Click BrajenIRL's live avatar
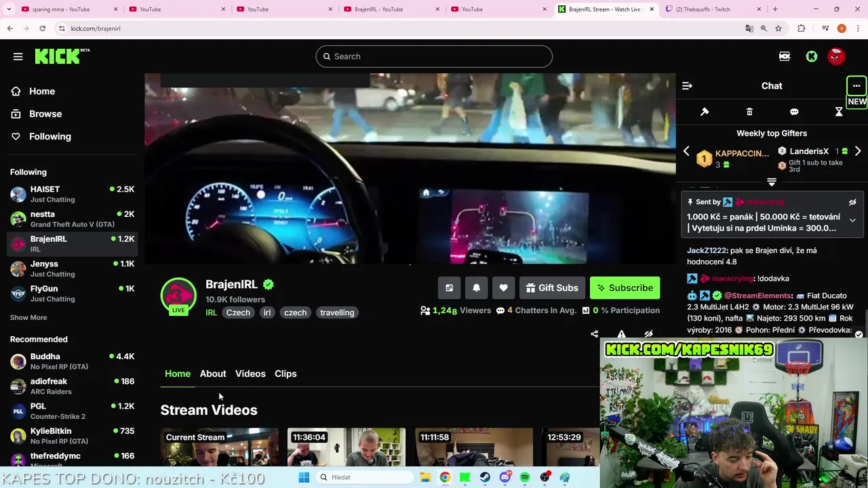The width and height of the screenshot is (868, 488). tap(178, 296)
